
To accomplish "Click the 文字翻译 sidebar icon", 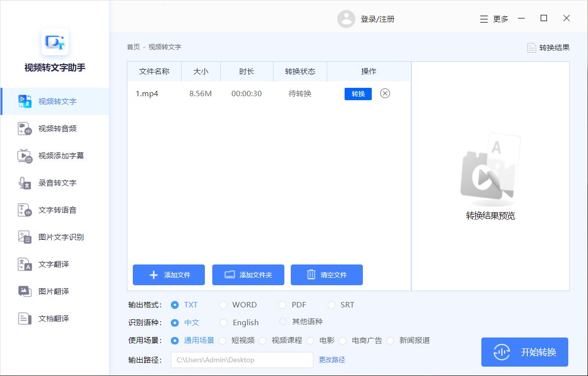I will point(25,264).
